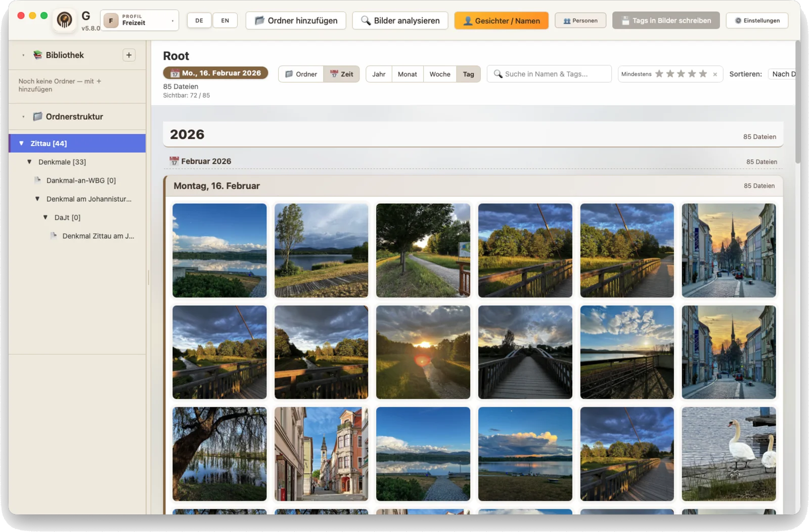The height and width of the screenshot is (532, 809).
Task: Switch the language to EN
Action: [x=225, y=21]
